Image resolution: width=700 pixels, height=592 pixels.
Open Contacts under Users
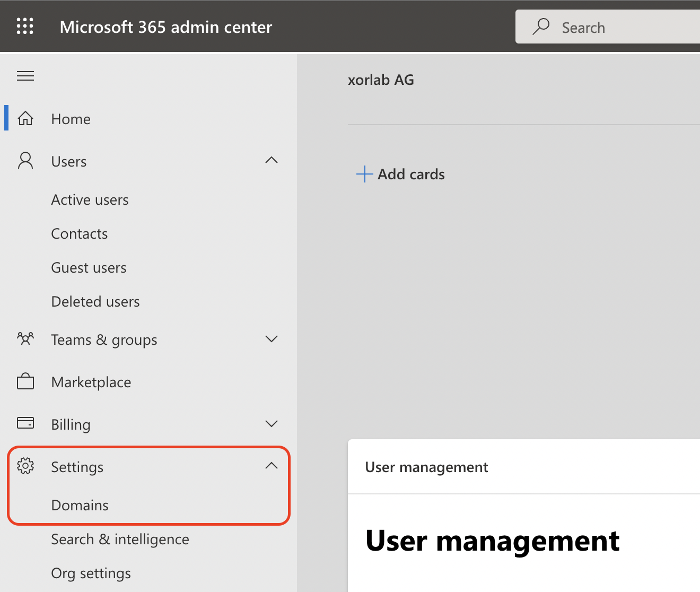[80, 234]
